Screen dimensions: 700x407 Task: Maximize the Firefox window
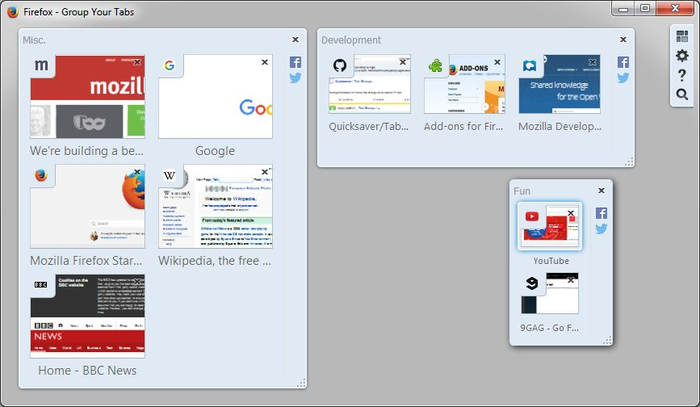pyautogui.click(x=645, y=8)
